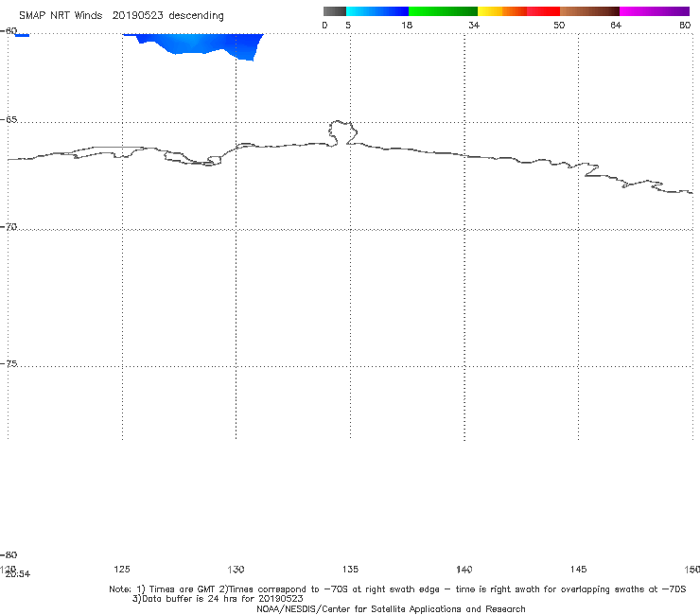Click the longitude label '130'

[x=236, y=569]
